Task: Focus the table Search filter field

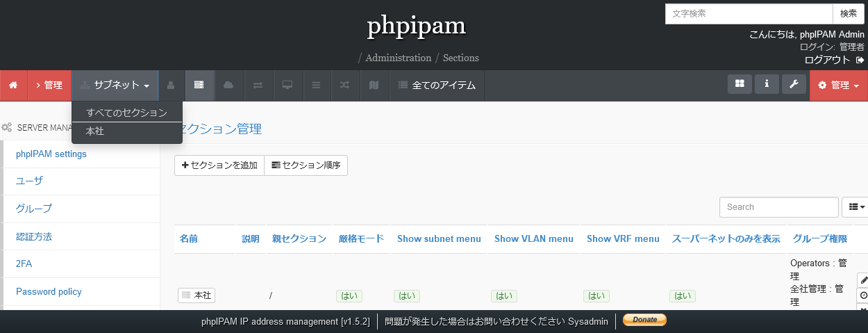Action: [779, 207]
